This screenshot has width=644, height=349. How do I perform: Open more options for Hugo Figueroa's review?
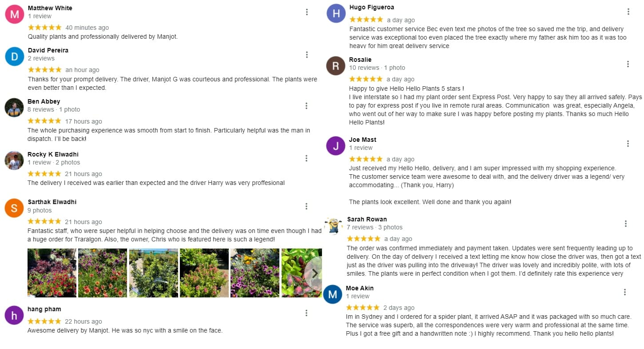coord(628,12)
